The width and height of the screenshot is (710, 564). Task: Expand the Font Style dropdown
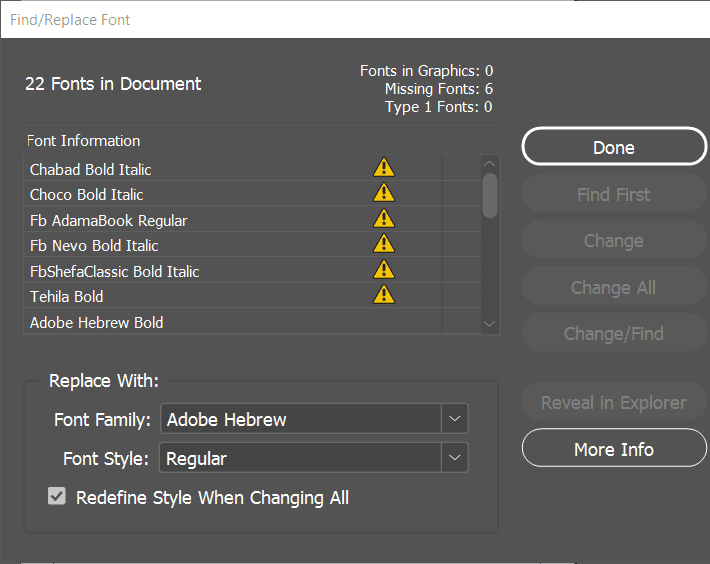[455, 458]
